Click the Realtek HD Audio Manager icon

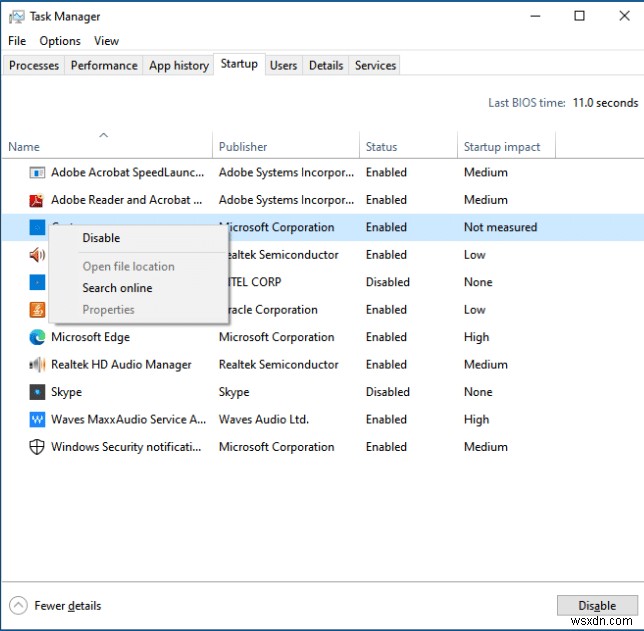pyautogui.click(x=37, y=365)
